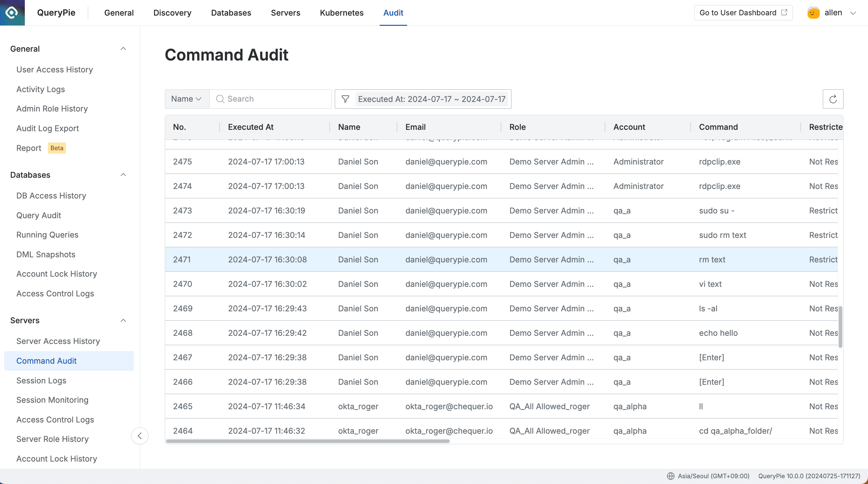868x484 pixels.
Task: Click the external link icon on Go to User Dashboard
Action: coord(784,12)
